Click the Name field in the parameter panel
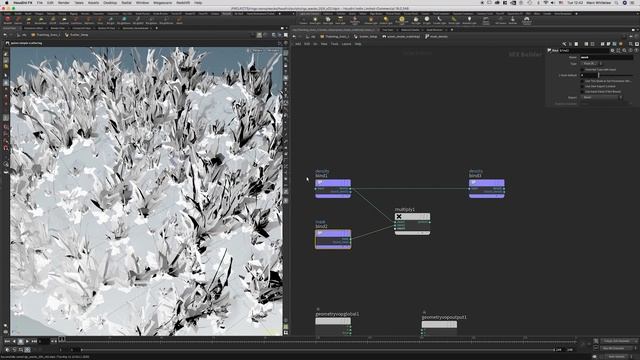The image size is (640, 360). 607,57
